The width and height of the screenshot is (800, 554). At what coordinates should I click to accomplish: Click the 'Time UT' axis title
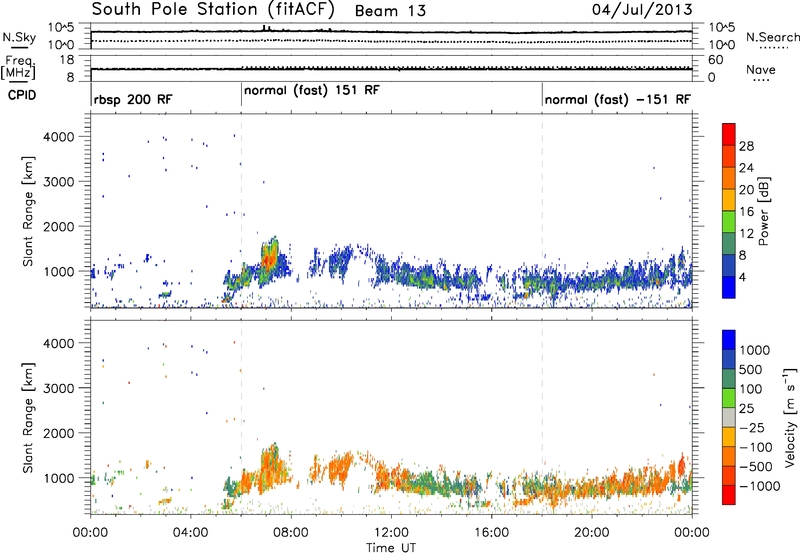click(391, 548)
